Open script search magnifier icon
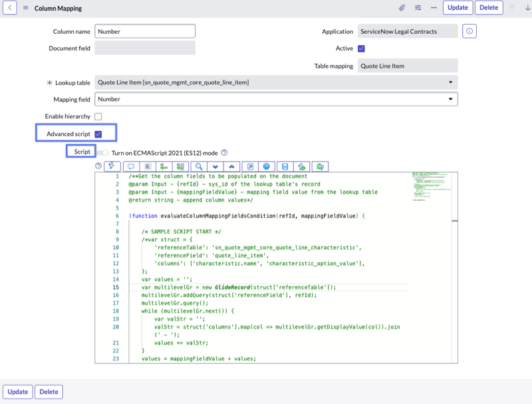Screen dimensions: 532x404 199,166
